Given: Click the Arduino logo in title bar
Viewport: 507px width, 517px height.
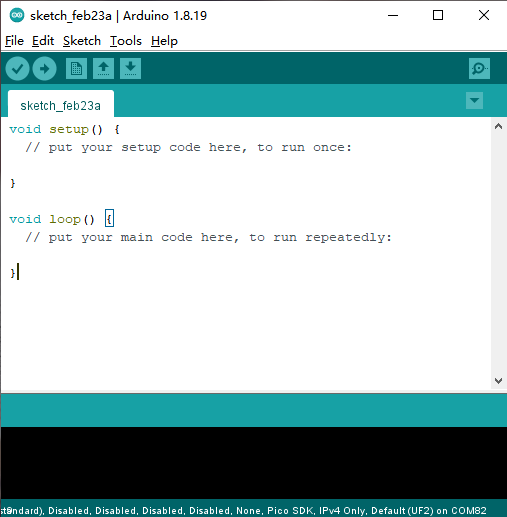Looking at the screenshot, I should [17, 15].
